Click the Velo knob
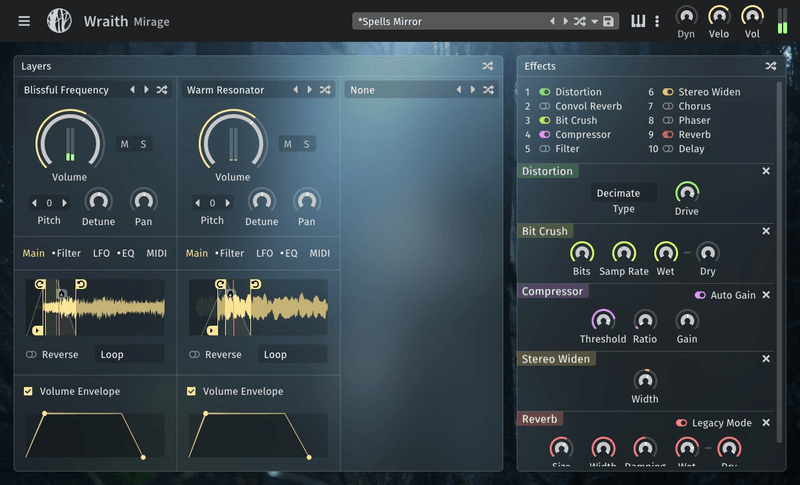Image resolution: width=800 pixels, height=485 pixels. point(719,16)
